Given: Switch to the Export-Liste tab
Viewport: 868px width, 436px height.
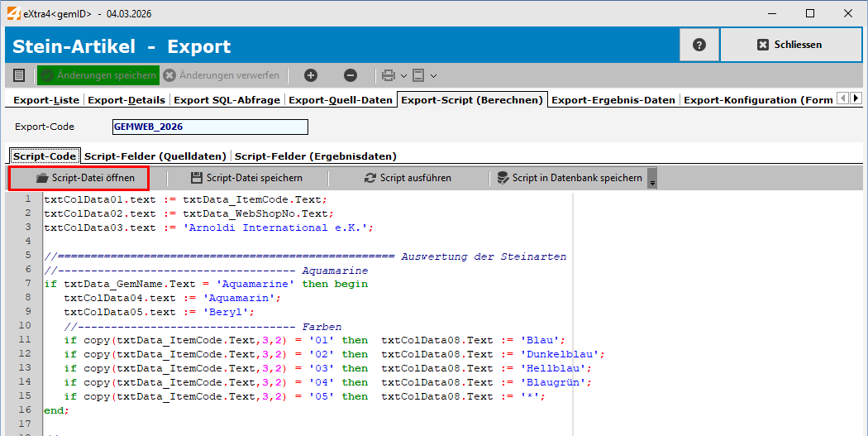Looking at the screenshot, I should (x=46, y=100).
